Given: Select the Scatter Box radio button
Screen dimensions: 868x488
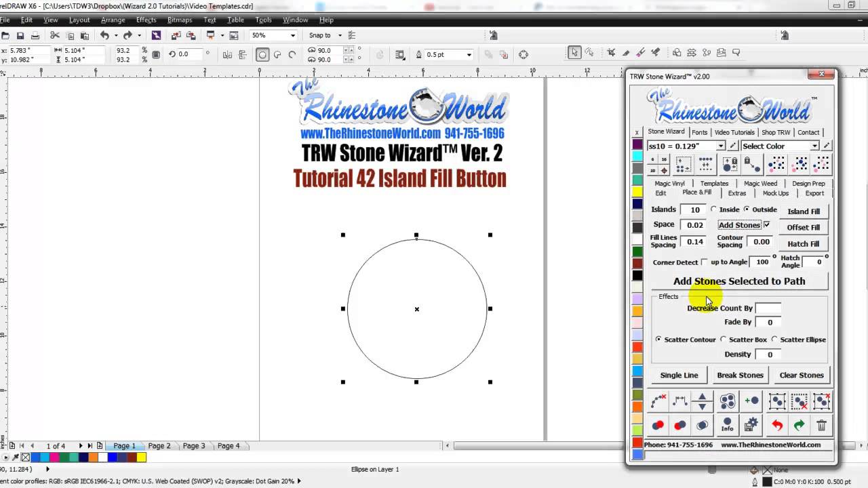Looking at the screenshot, I should (723, 339).
